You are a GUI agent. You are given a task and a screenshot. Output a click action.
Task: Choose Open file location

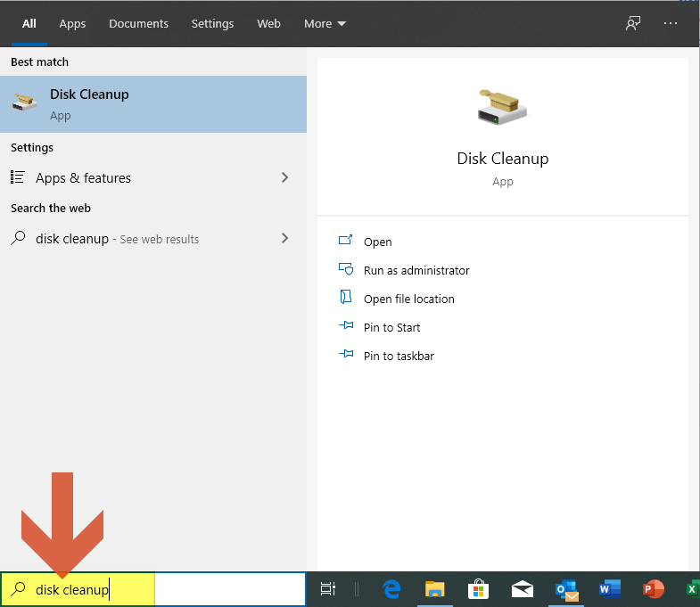(409, 299)
